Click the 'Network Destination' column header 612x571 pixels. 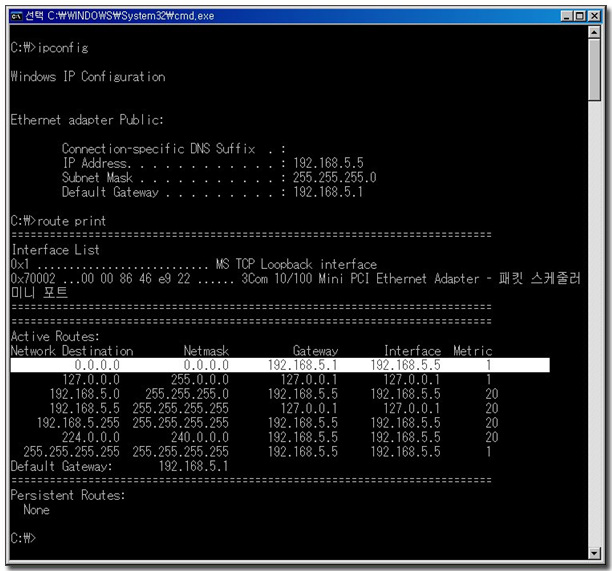pyautogui.click(x=72, y=351)
